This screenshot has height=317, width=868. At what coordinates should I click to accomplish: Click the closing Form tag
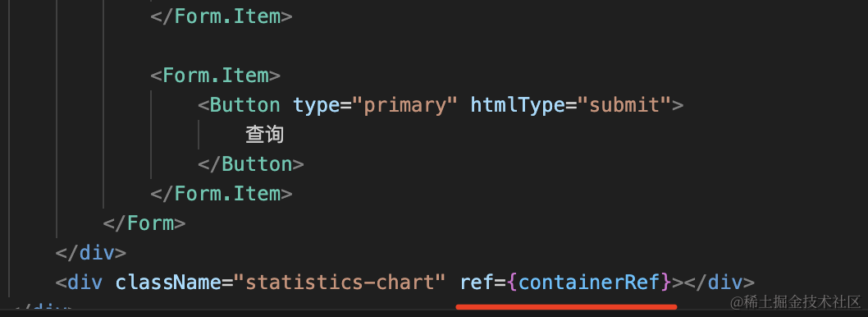click(x=144, y=223)
